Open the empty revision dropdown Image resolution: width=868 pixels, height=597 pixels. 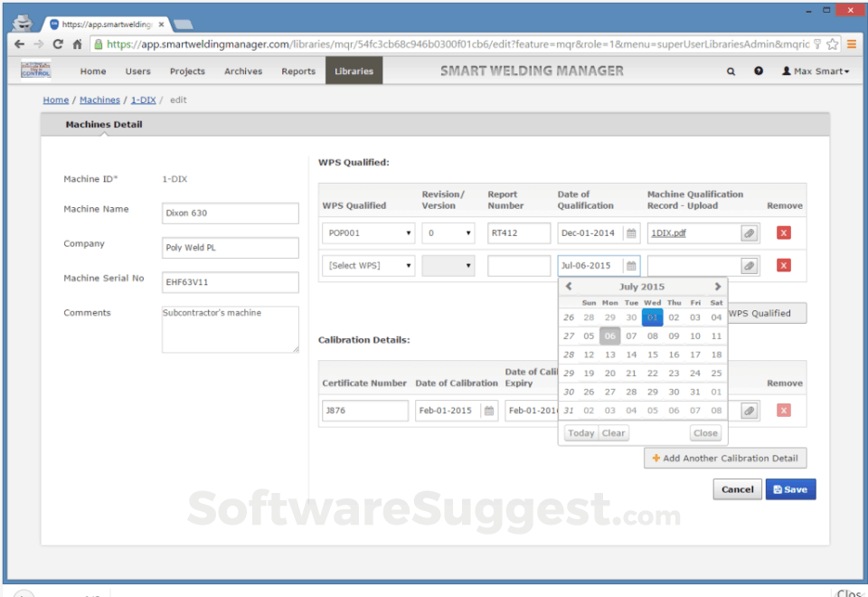click(x=448, y=266)
